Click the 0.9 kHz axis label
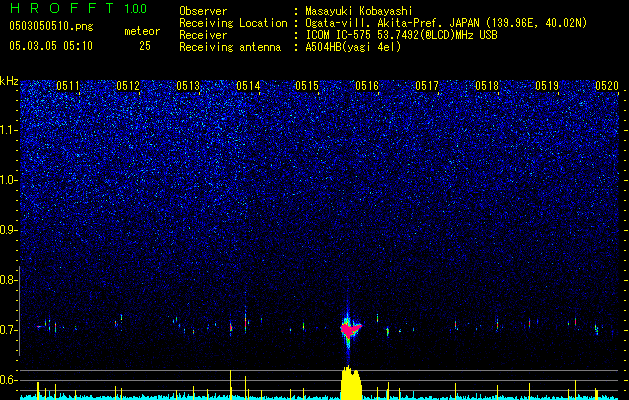The width and height of the screenshot is (629, 400). click(8, 230)
